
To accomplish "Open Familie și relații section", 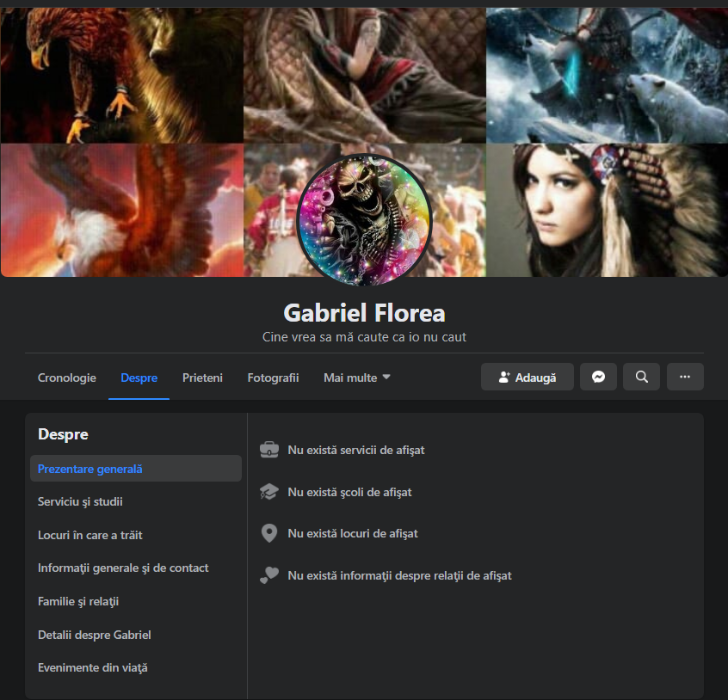I will click(x=78, y=602).
